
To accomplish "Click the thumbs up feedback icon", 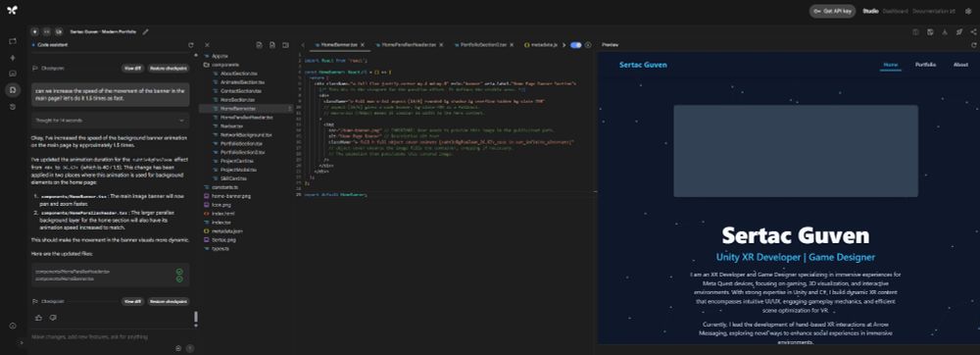I will (39, 318).
